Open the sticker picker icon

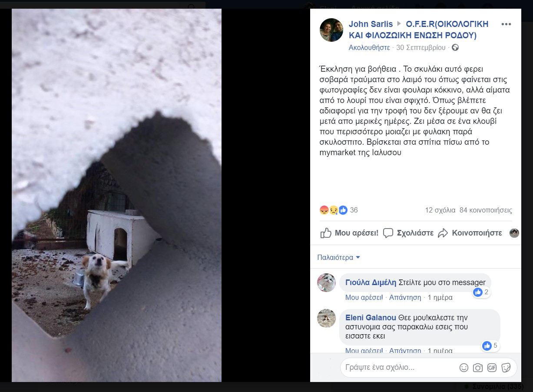[506, 368]
